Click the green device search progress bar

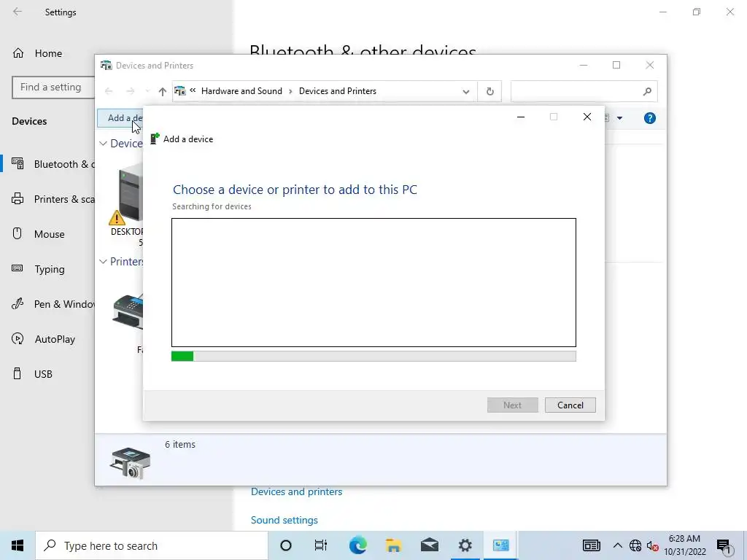373,356
